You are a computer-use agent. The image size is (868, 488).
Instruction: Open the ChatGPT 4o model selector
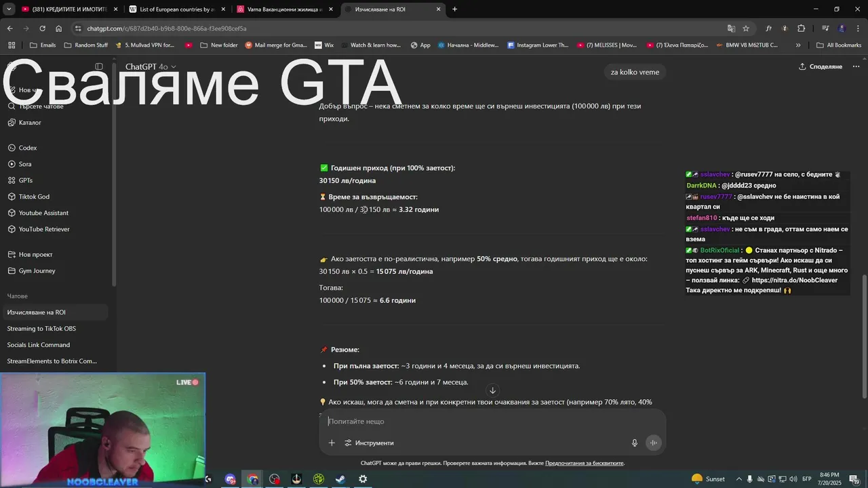[151, 66]
